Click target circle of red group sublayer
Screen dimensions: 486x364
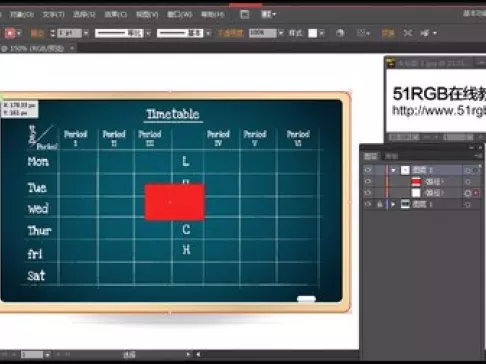point(468,182)
